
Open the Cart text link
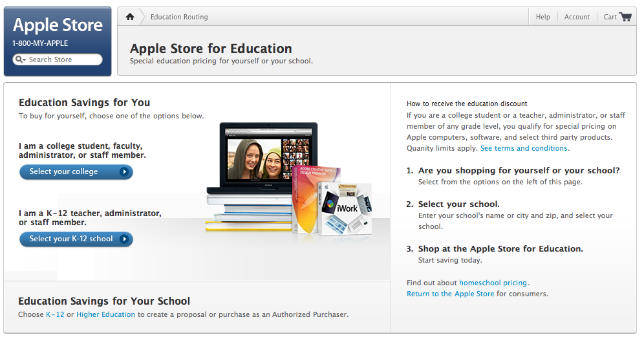[610, 17]
